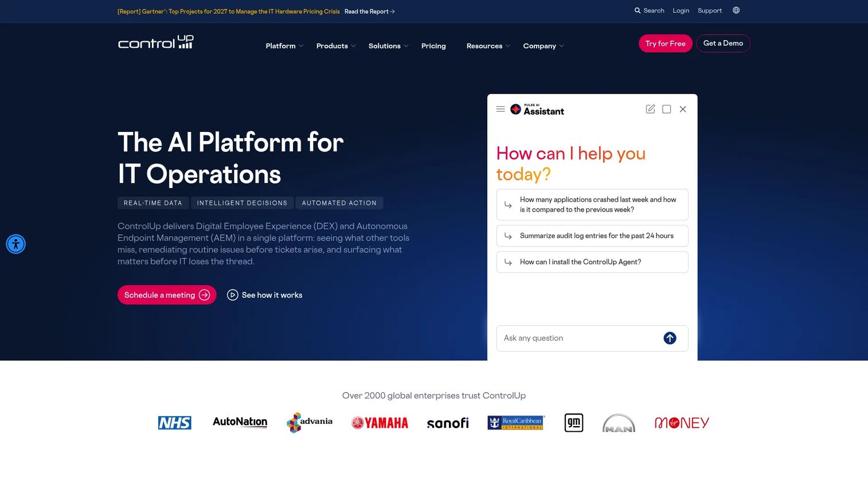Click the MAN logo

click(x=619, y=423)
